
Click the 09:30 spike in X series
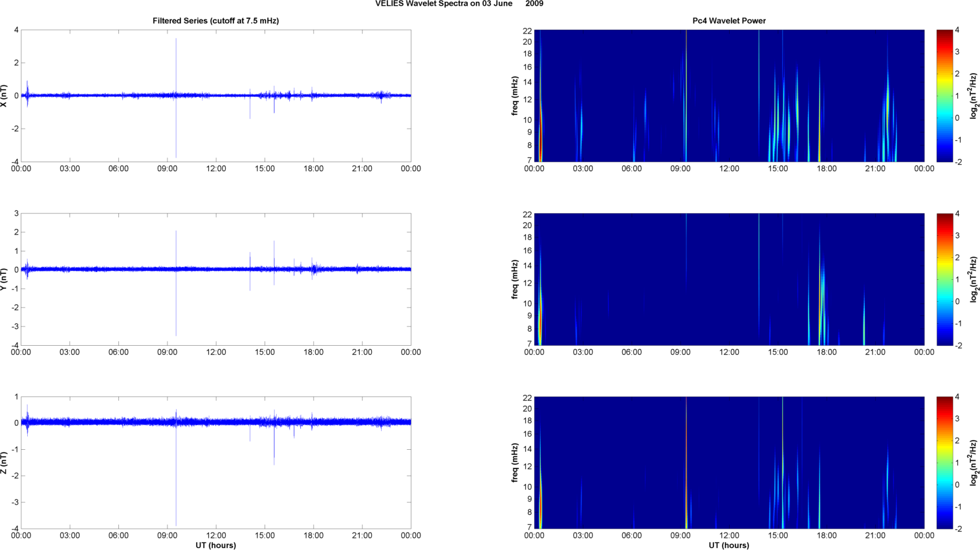(176, 65)
